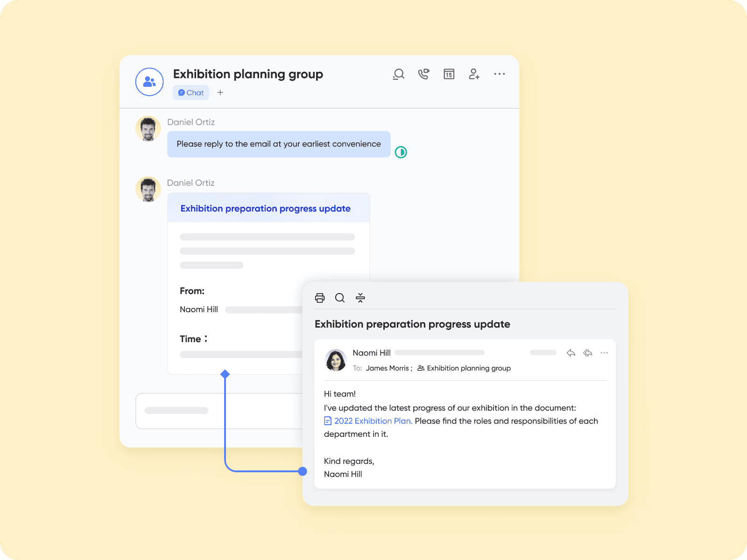This screenshot has height=560, width=747.
Task: Click the group title Exhibition planning group
Action: [248, 74]
